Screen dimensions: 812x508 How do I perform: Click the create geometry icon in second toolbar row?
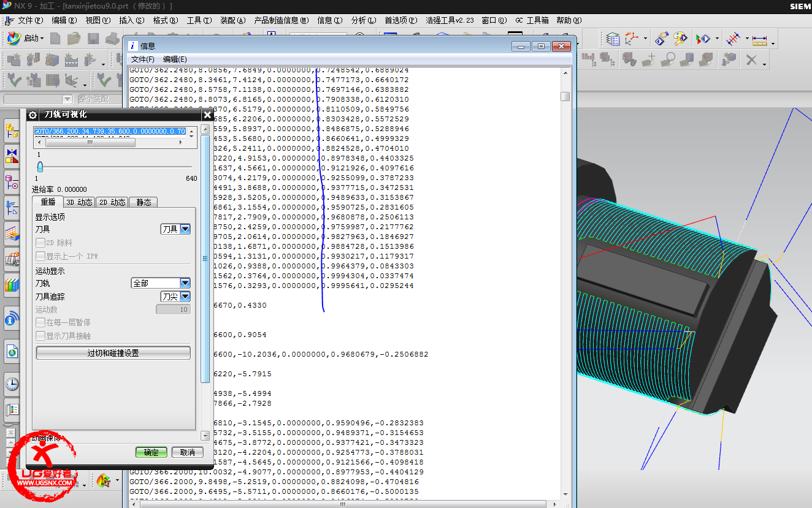(x=52, y=59)
